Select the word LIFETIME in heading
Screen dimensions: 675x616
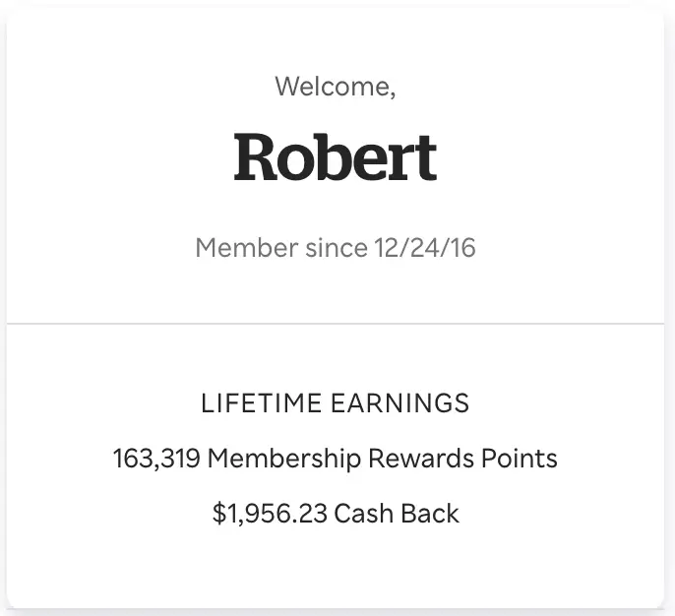tap(262, 403)
